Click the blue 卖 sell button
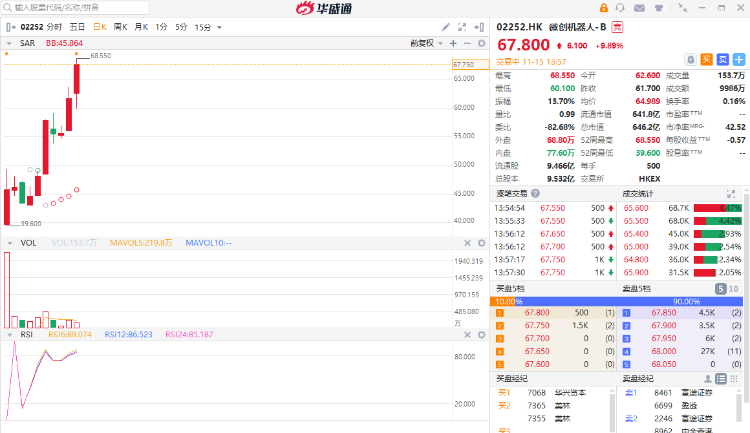750x433 pixels. (722, 59)
